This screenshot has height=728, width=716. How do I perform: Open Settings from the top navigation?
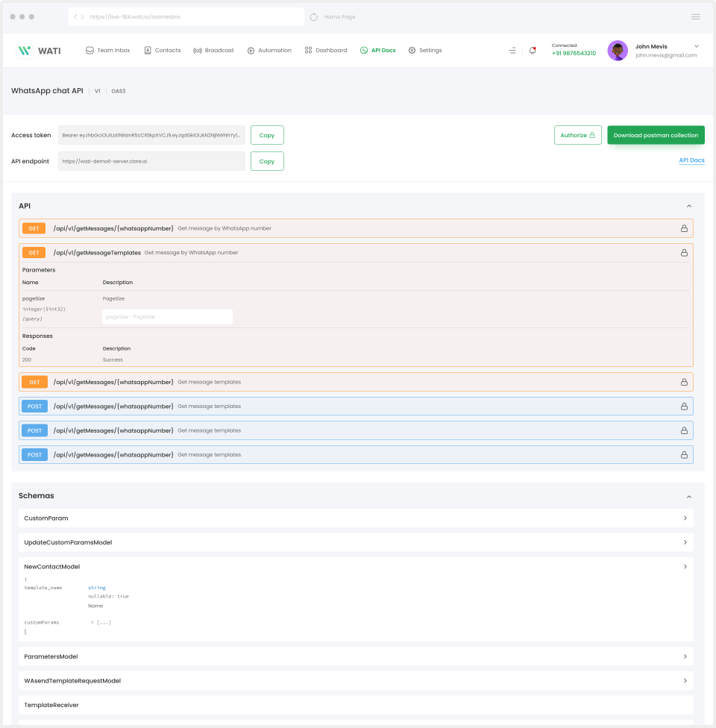[x=425, y=50]
